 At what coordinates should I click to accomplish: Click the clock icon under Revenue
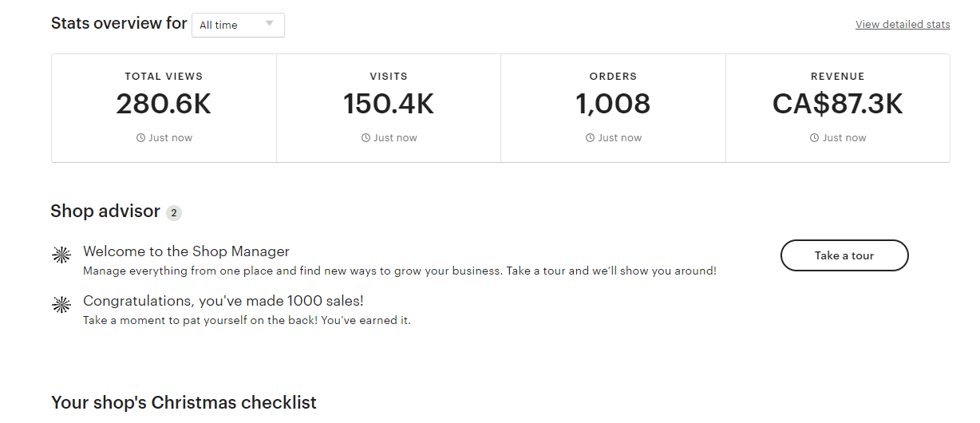[815, 138]
